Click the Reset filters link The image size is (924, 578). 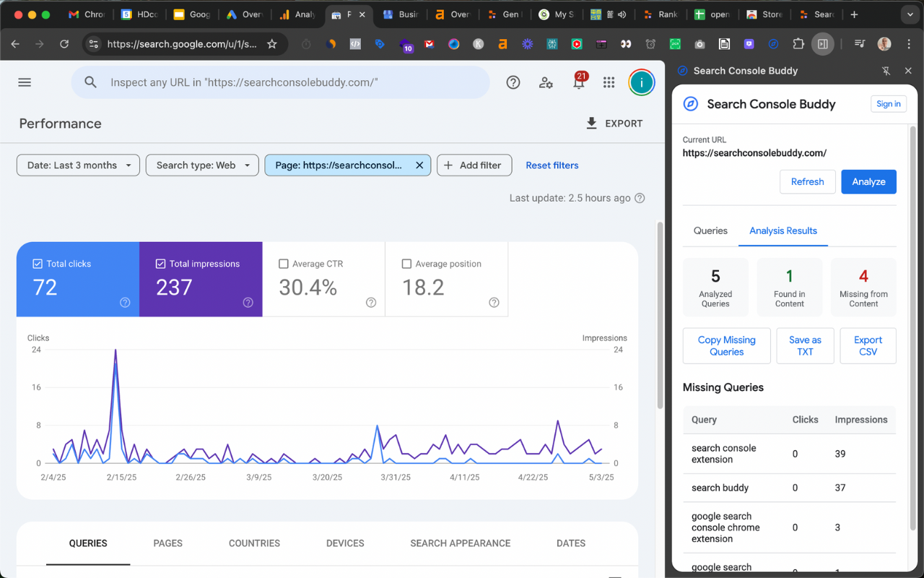click(x=552, y=165)
